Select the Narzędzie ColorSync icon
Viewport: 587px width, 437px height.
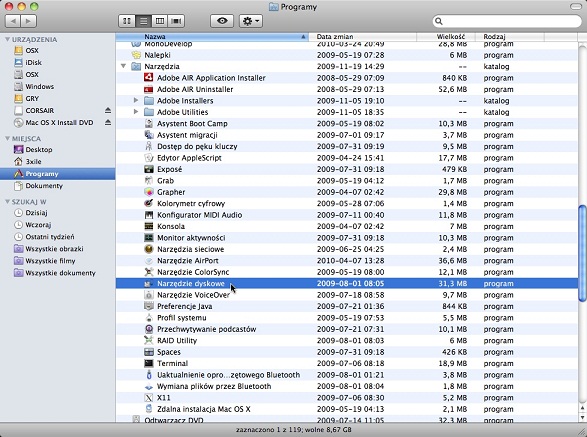[149, 272]
